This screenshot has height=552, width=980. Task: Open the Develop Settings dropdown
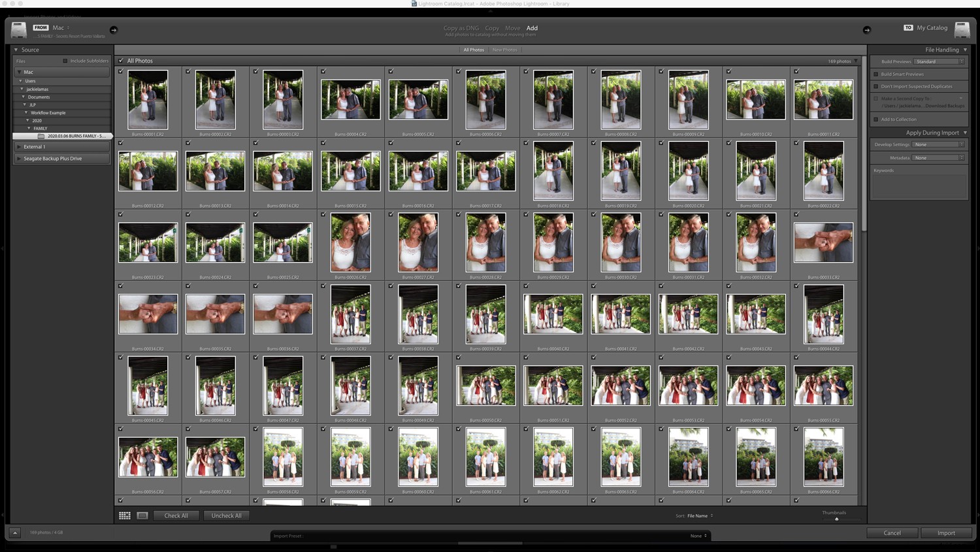(x=939, y=144)
